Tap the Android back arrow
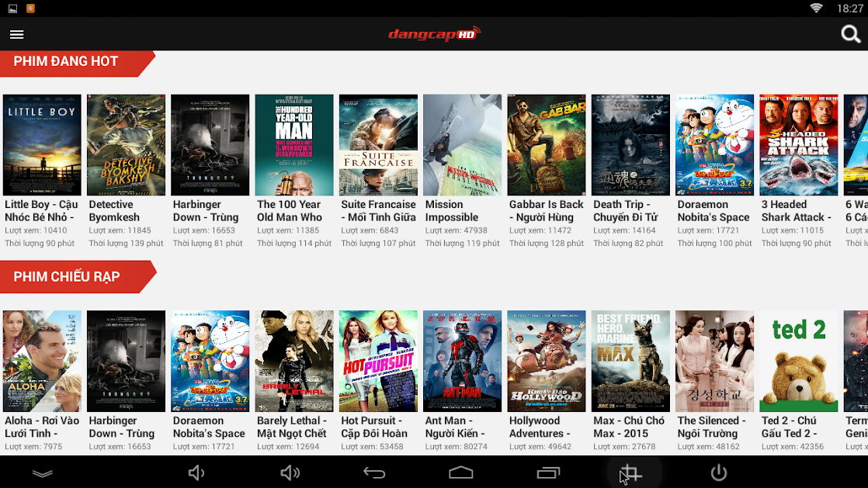Image resolution: width=868 pixels, height=488 pixels. pos(374,473)
